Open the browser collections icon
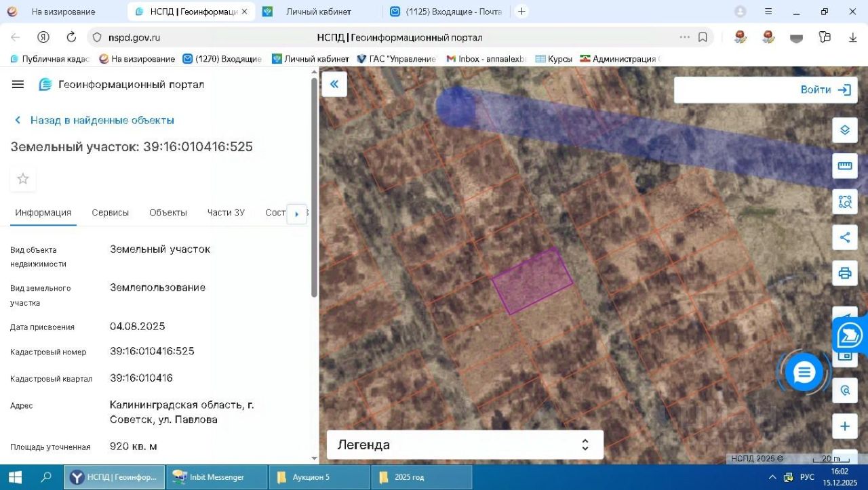 [825, 37]
